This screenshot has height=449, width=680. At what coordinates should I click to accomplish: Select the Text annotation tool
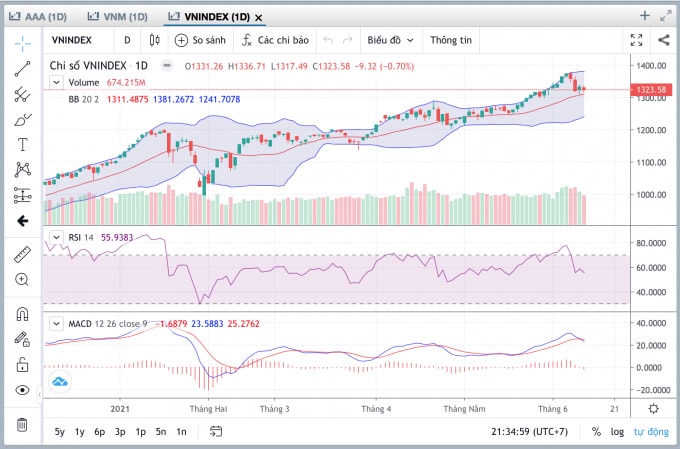point(23,144)
